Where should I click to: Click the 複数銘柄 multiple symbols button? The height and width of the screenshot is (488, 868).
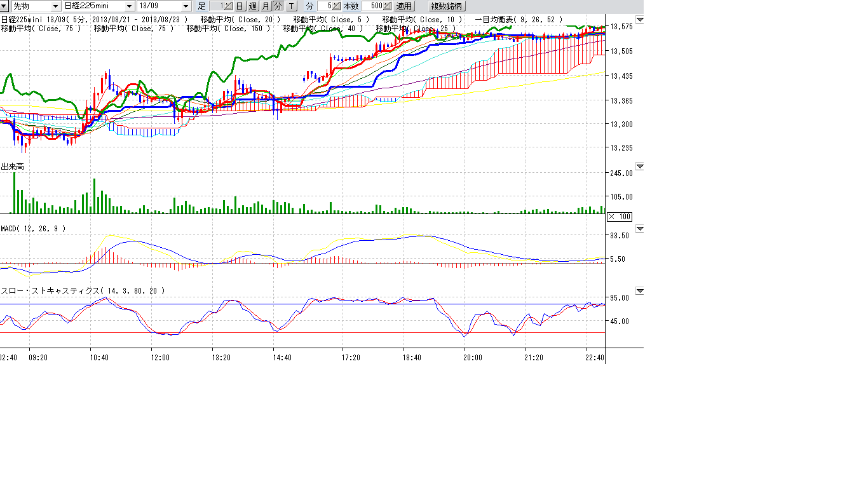click(447, 6)
